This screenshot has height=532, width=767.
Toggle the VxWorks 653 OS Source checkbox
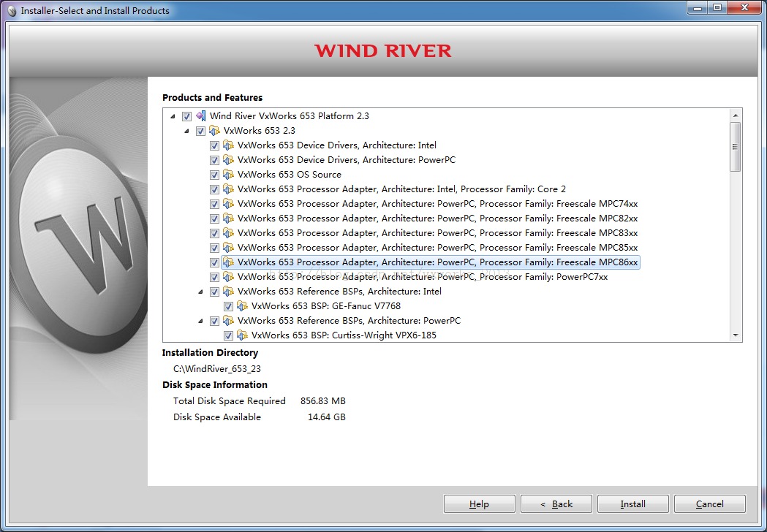(x=214, y=175)
